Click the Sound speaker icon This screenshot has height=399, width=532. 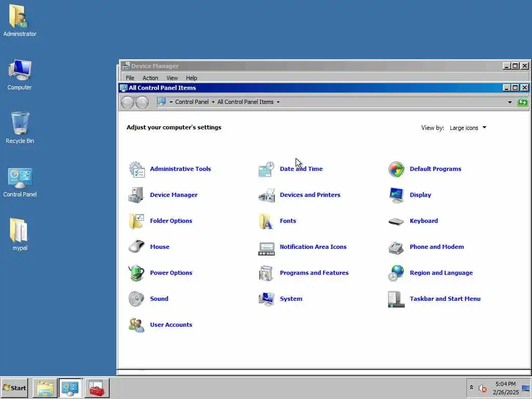(x=137, y=299)
